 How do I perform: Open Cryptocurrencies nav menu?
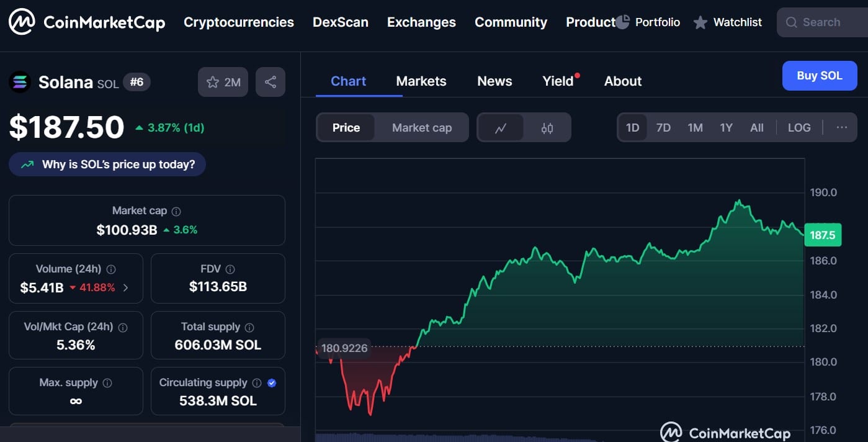tap(239, 22)
